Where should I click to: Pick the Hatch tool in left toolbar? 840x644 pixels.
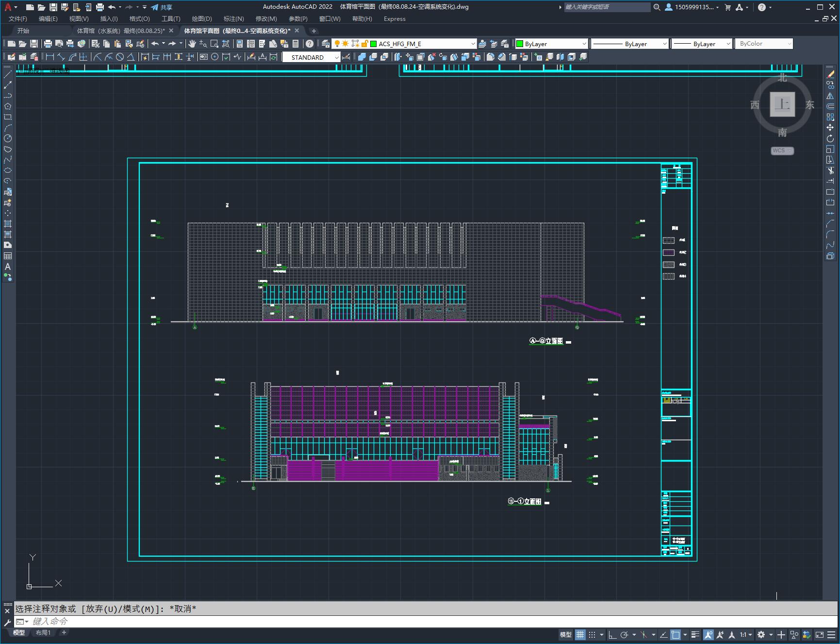point(7,224)
